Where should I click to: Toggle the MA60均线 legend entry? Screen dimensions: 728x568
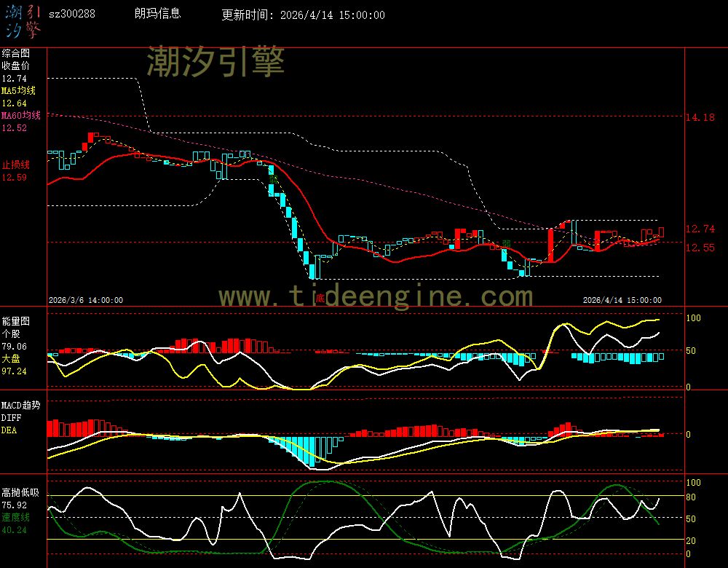[x=20, y=115]
